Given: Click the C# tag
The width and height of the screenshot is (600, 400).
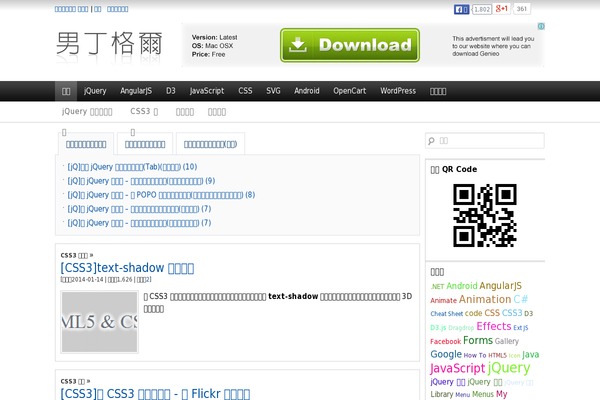Looking at the screenshot, I should pyautogui.click(x=520, y=299).
